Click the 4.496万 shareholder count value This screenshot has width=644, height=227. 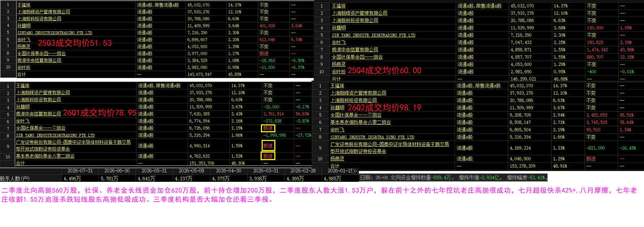pos(72,179)
